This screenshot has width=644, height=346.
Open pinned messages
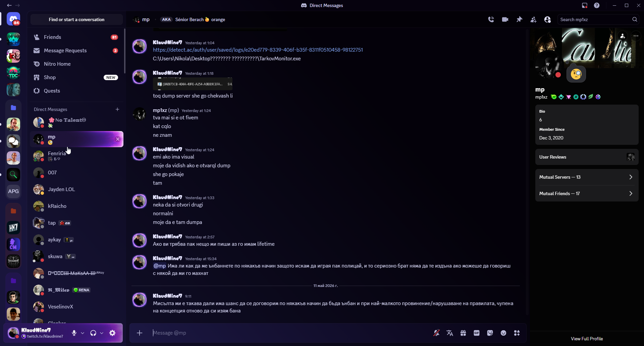519,19
